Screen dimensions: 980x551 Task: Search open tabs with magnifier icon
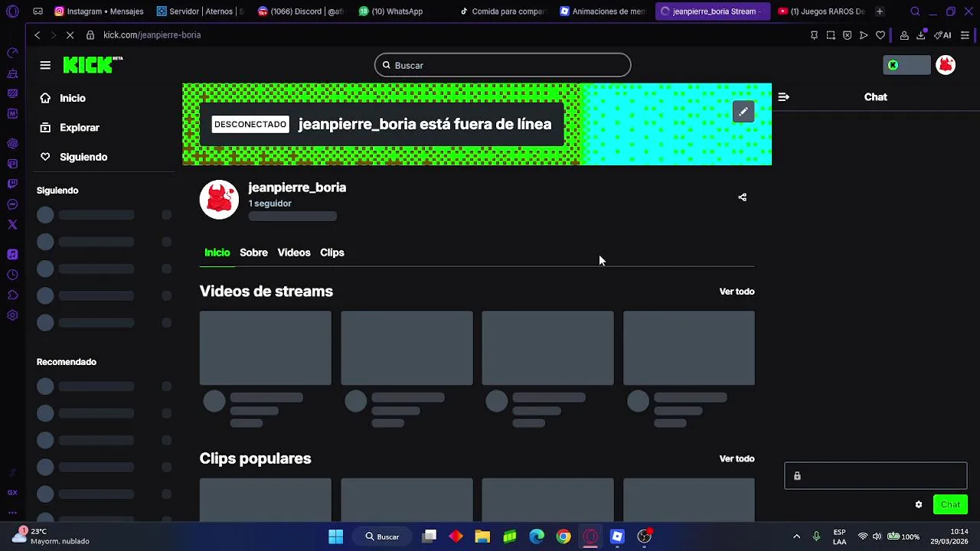tap(915, 11)
